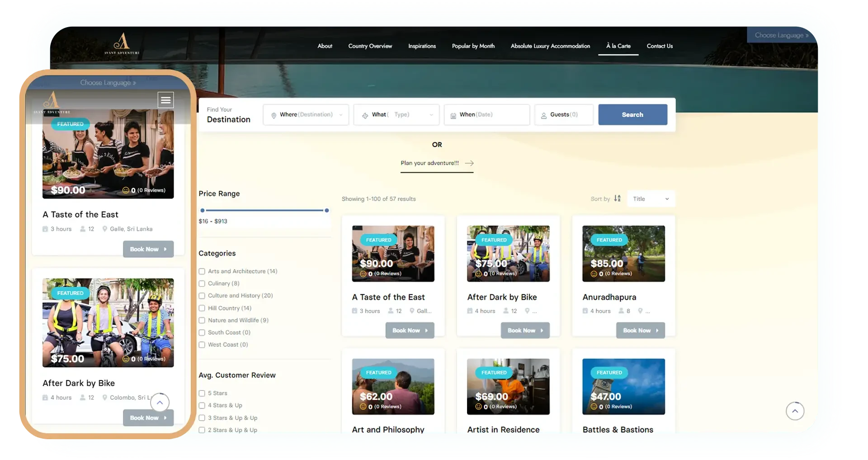This screenshot has height=460, width=868.
Task: Click the smiley rating icon on $90.00 desktop card
Action: click(363, 274)
